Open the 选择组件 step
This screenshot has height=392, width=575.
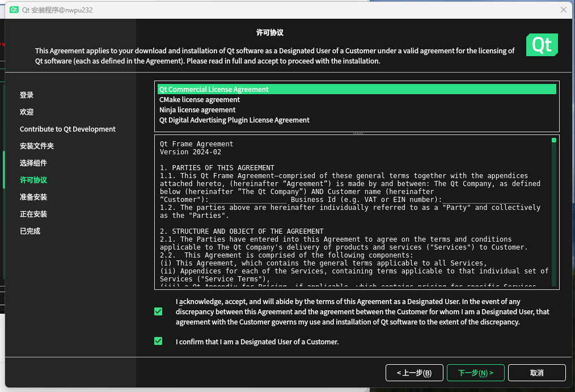click(32, 163)
